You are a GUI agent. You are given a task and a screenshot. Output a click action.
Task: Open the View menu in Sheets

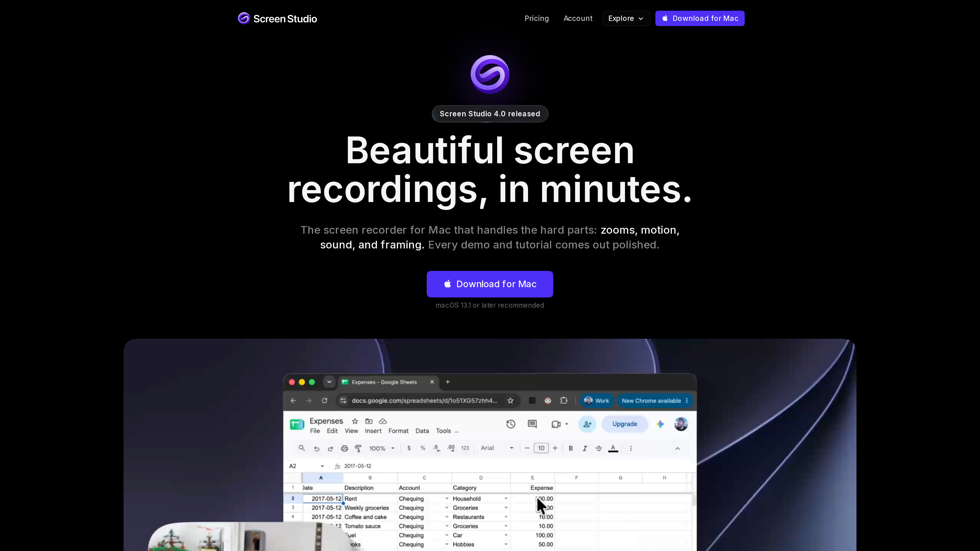[x=351, y=431]
